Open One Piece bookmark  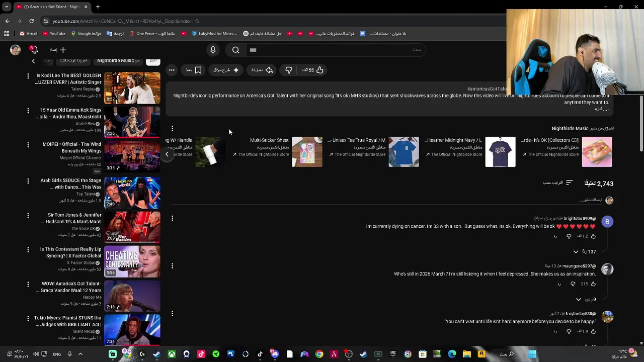pos(152,34)
